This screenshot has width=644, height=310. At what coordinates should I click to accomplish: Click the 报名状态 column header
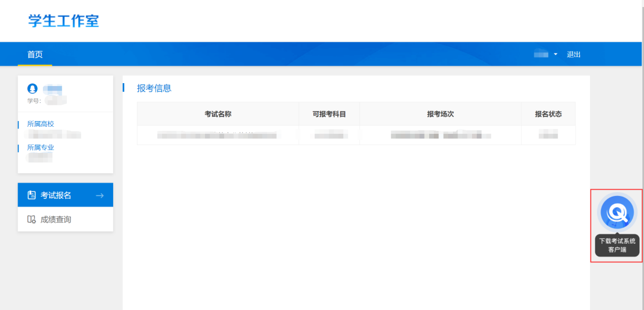[548, 114]
